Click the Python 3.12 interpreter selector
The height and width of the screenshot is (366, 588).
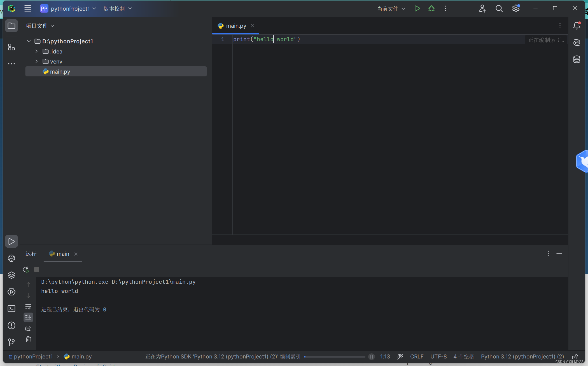coord(522,356)
